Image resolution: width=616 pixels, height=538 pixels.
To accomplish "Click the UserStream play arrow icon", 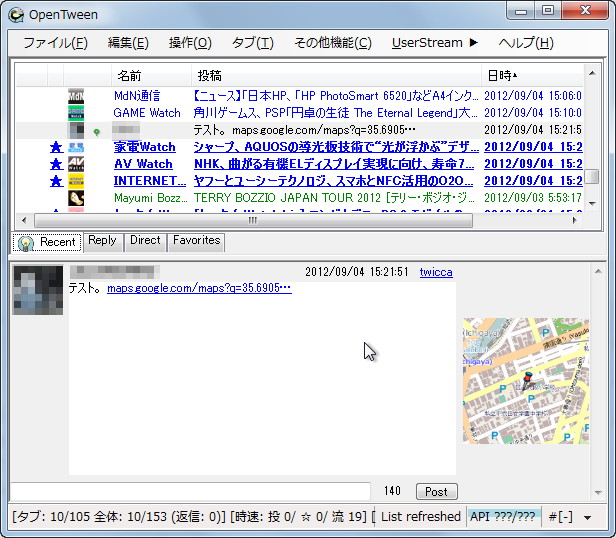I will tap(473, 42).
